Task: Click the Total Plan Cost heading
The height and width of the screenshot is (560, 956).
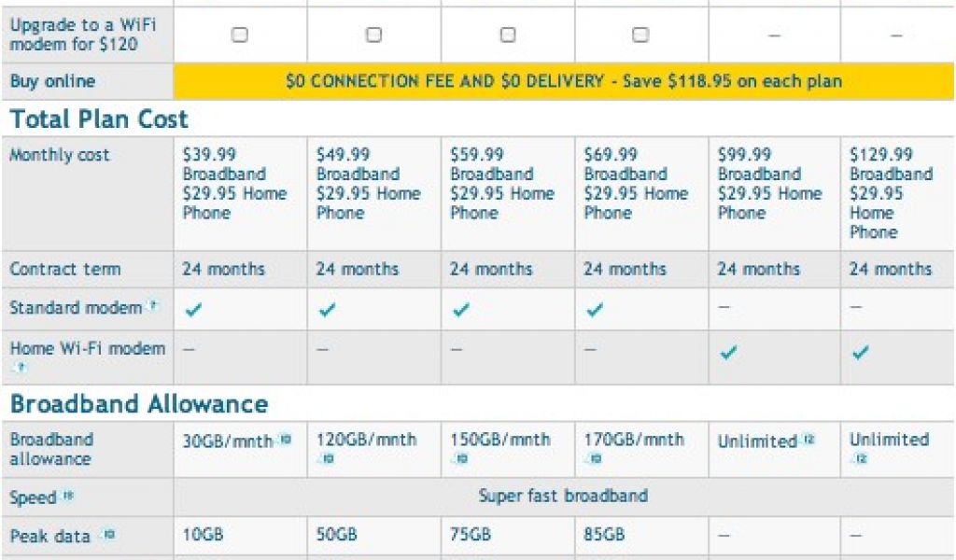Action: (x=99, y=119)
